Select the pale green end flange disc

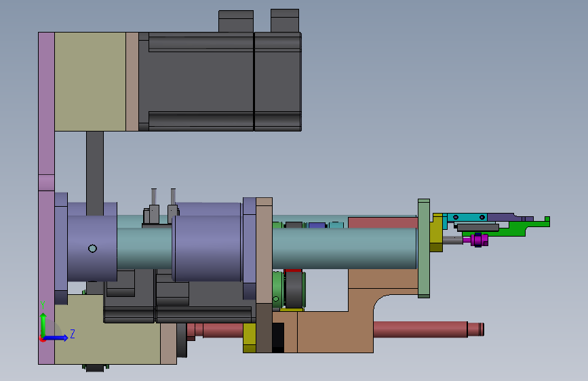click(x=424, y=248)
